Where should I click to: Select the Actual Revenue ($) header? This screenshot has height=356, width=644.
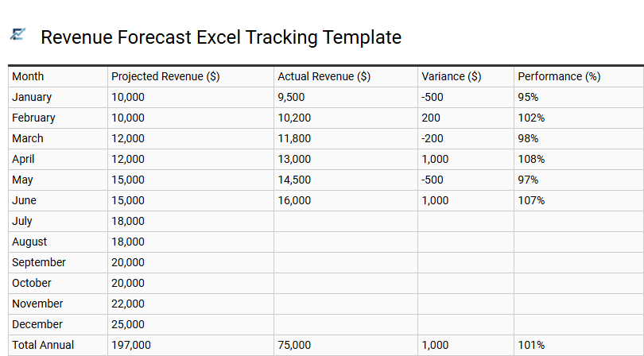(324, 76)
